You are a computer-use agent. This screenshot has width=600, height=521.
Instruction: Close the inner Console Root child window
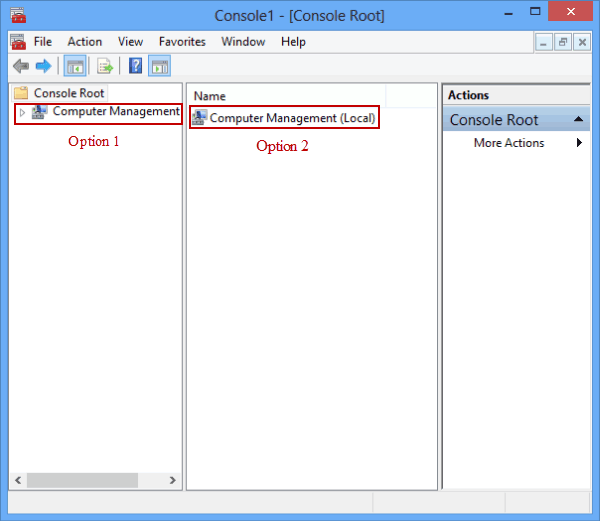pos(582,42)
